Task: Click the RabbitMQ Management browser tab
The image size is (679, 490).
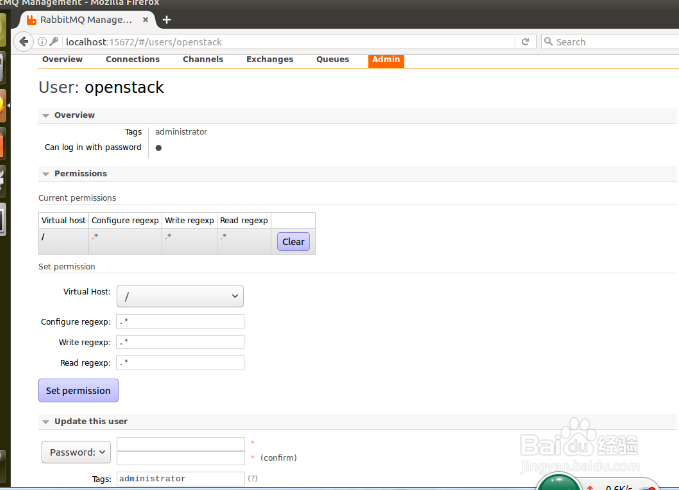Action: point(87,20)
